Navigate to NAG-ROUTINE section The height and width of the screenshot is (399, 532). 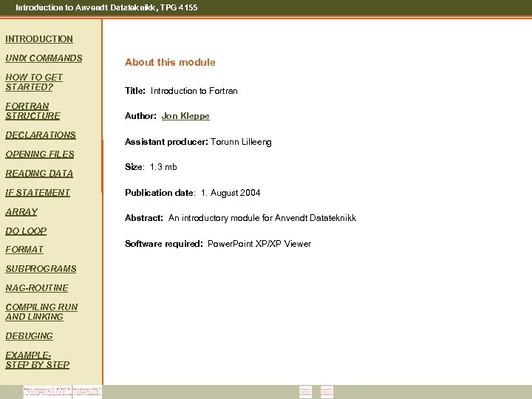pos(37,288)
